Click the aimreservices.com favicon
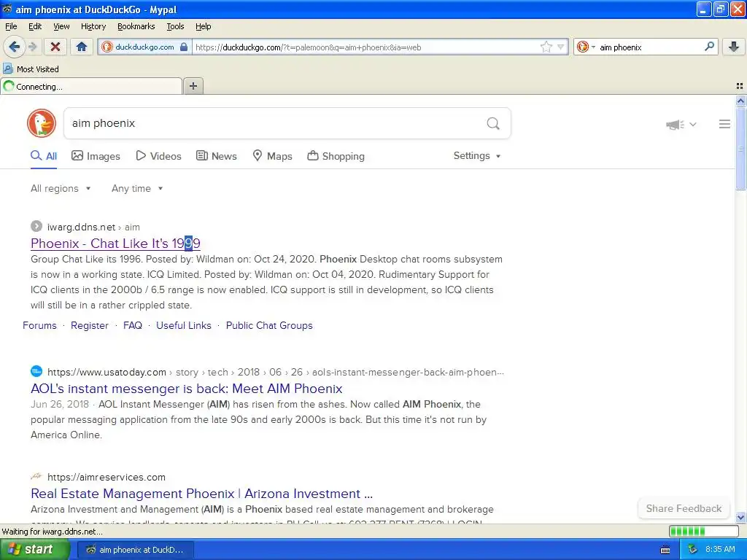The width and height of the screenshot is (747, 560). [36, 476]
